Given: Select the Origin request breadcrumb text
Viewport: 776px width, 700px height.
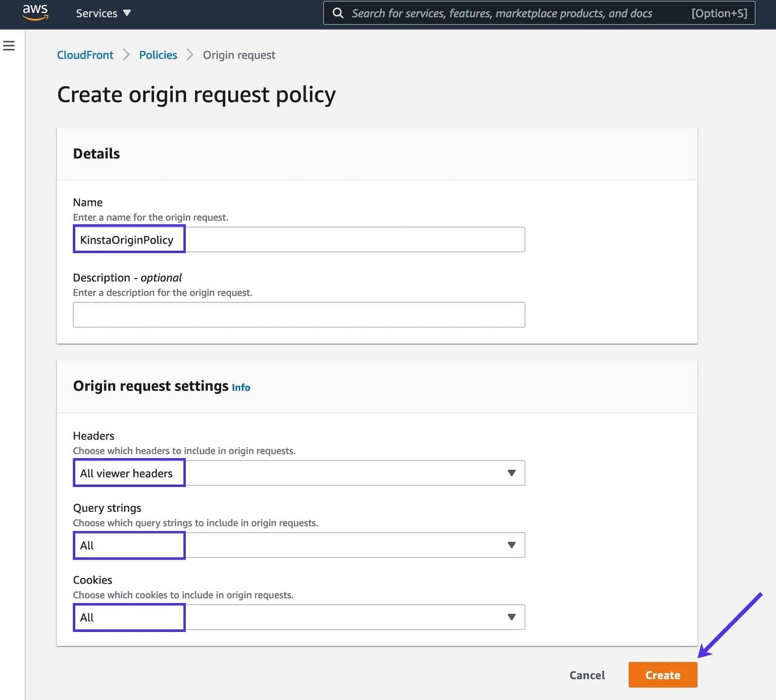Looking at the screenshot, I should (238, 55).
